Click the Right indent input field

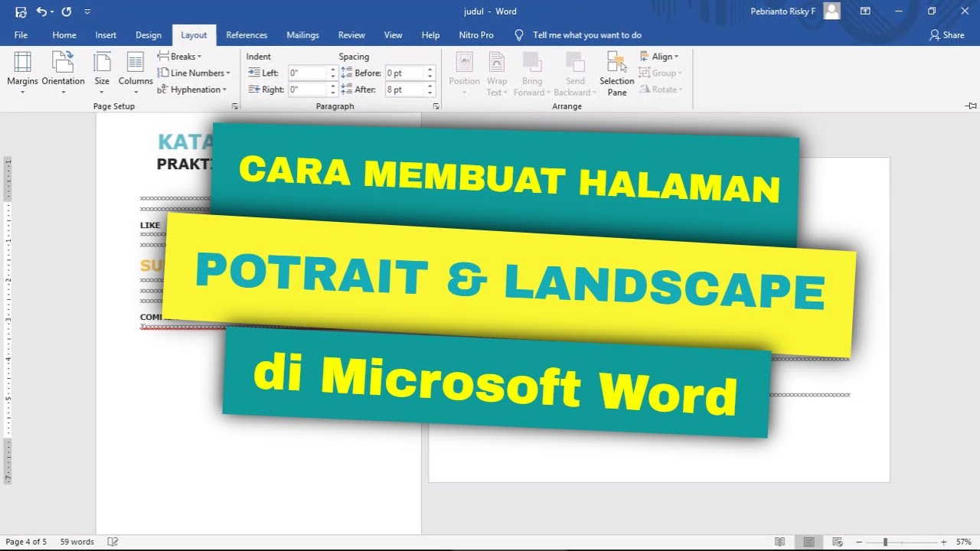pyautogui.click(x=308, y=90)
